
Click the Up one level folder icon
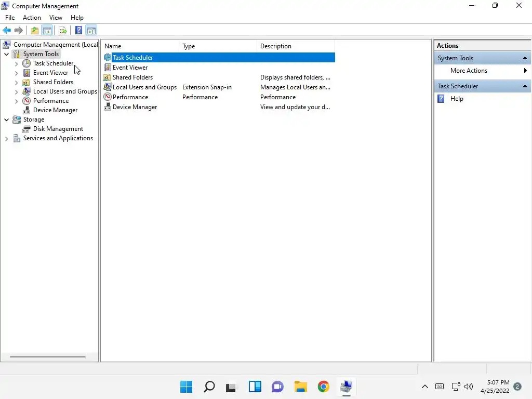35,31
